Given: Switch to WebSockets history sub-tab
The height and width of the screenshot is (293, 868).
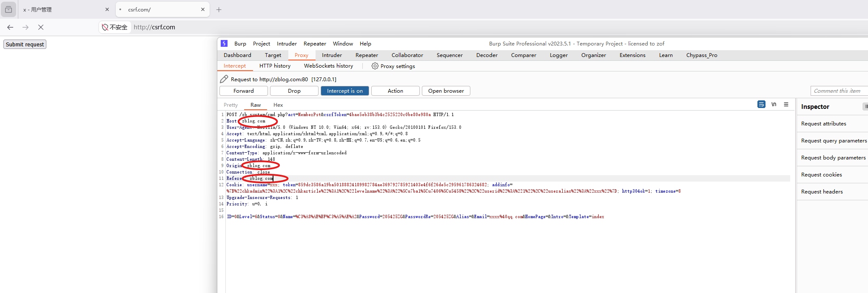Looking at the screenshot, I should coord(328,66).
